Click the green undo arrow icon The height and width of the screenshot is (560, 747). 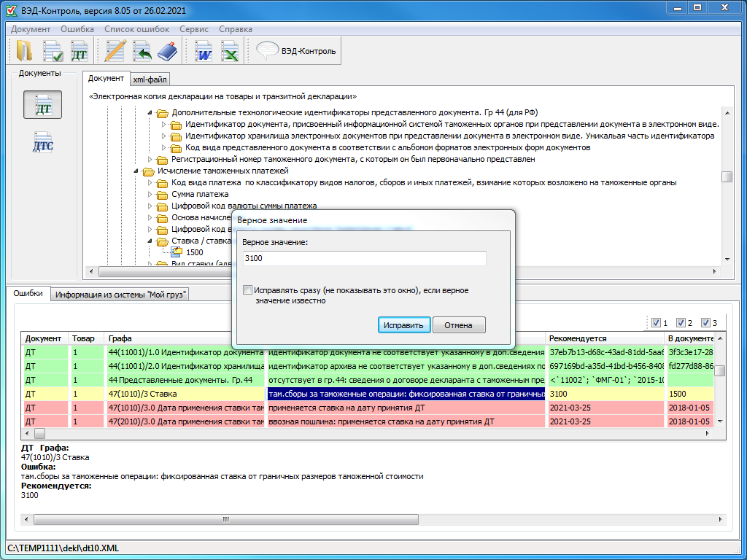[142, 51]
